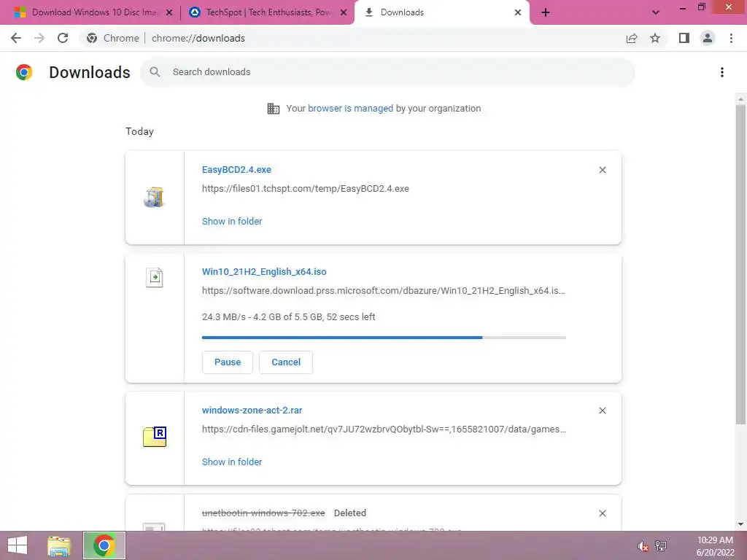Click into the Search downloads field

point(387,72)
